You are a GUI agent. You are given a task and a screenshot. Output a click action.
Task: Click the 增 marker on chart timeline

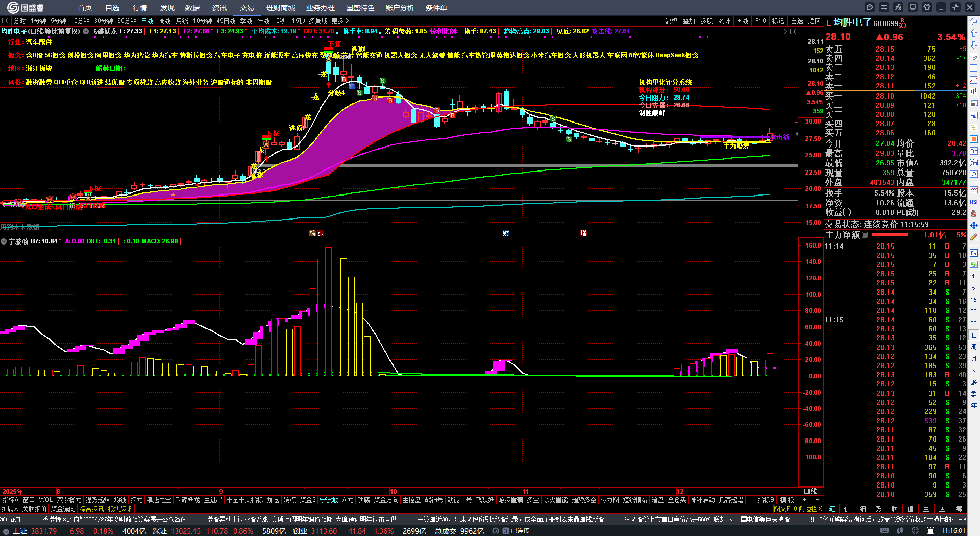(583, 233)
